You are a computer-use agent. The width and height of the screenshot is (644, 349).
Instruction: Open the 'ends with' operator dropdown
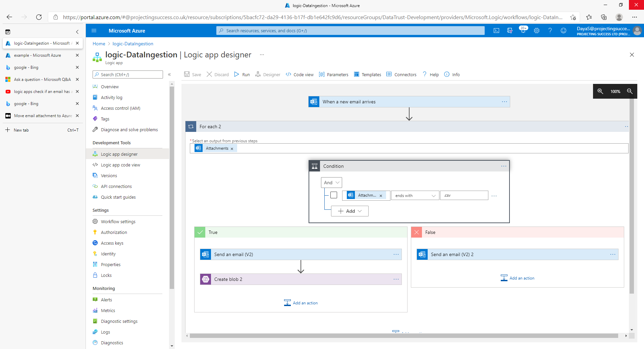point(415,196)
